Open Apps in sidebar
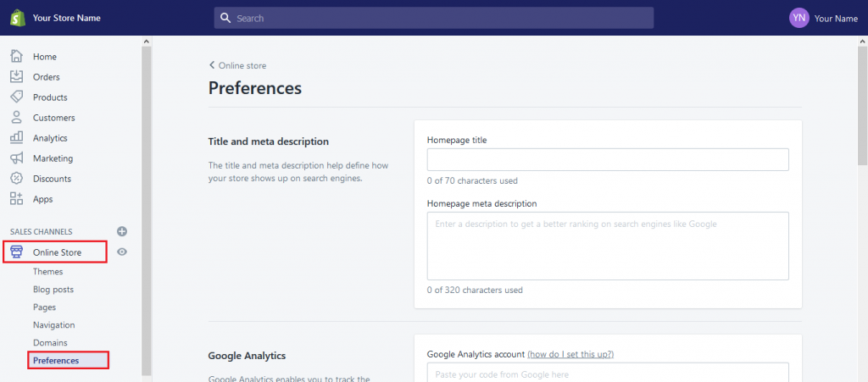Viewport: 868px width, 382px height. pos(42,199)
